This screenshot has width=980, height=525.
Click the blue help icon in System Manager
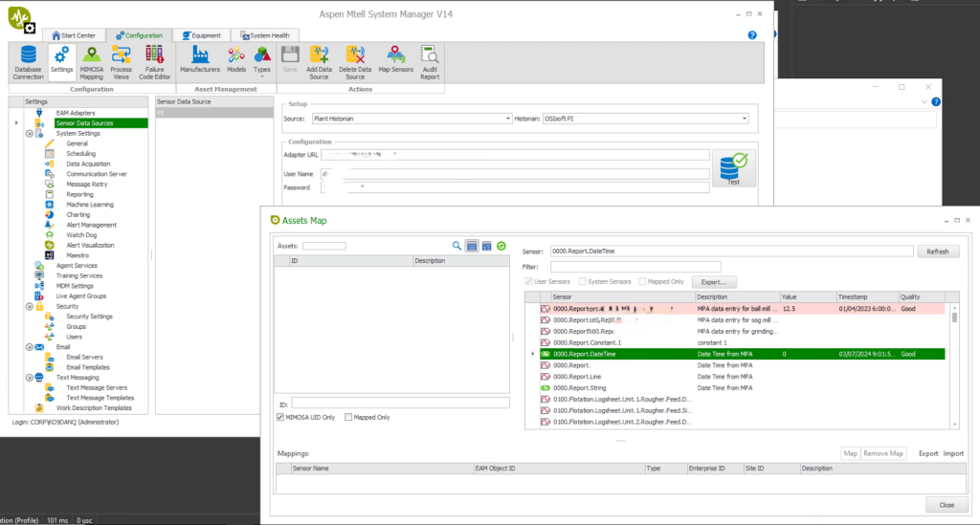point(752,35)
